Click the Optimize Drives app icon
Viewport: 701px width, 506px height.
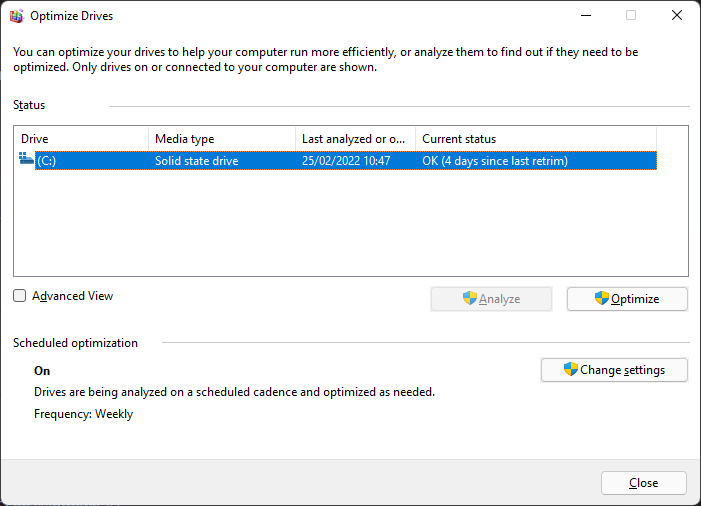15,15
